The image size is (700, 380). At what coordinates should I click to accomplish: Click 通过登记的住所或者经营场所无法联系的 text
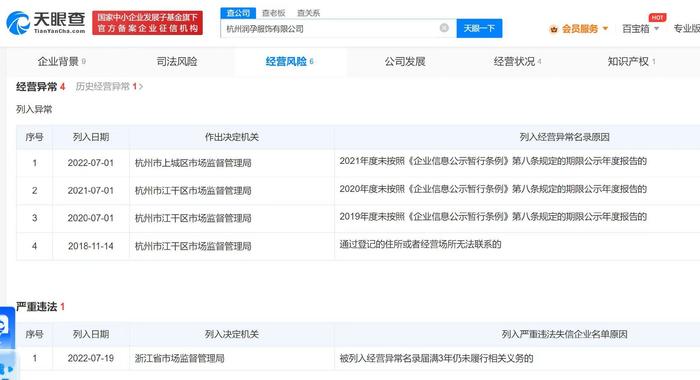420,244
